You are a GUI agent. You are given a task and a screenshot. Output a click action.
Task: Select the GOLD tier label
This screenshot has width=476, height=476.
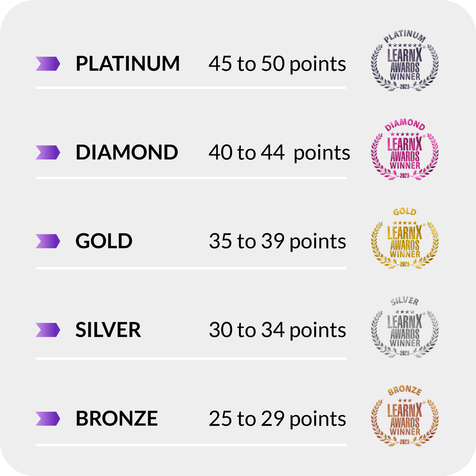point(104,241)
